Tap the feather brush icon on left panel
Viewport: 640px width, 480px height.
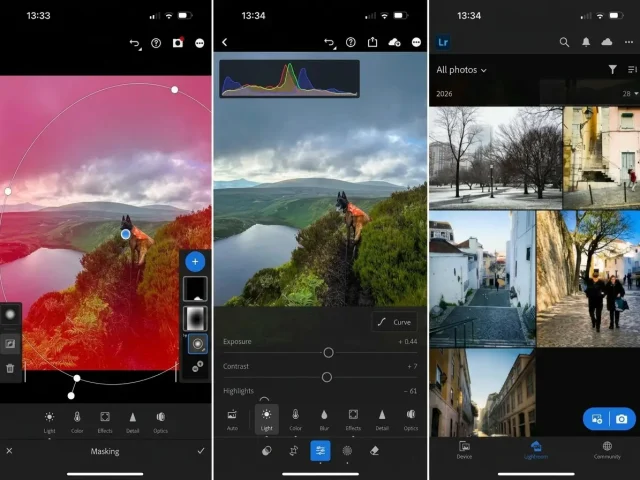pyautogui.click(x=10, y=314)
